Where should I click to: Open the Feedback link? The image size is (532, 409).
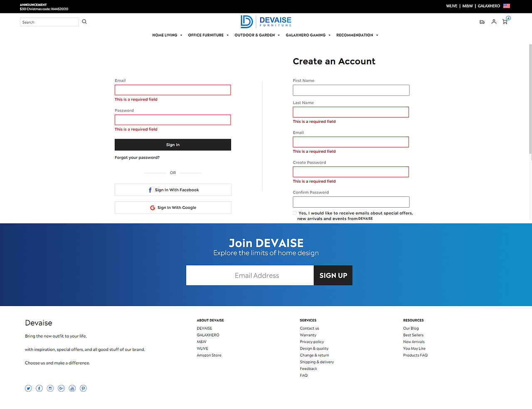pos(308,369)
